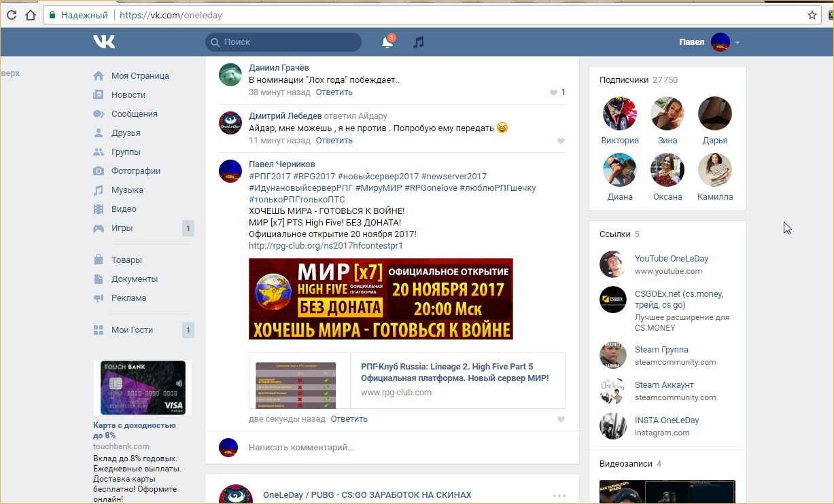834x504 pixels.
Task: Open YouTube OneLeDay link
Action: tap(671, 259)
